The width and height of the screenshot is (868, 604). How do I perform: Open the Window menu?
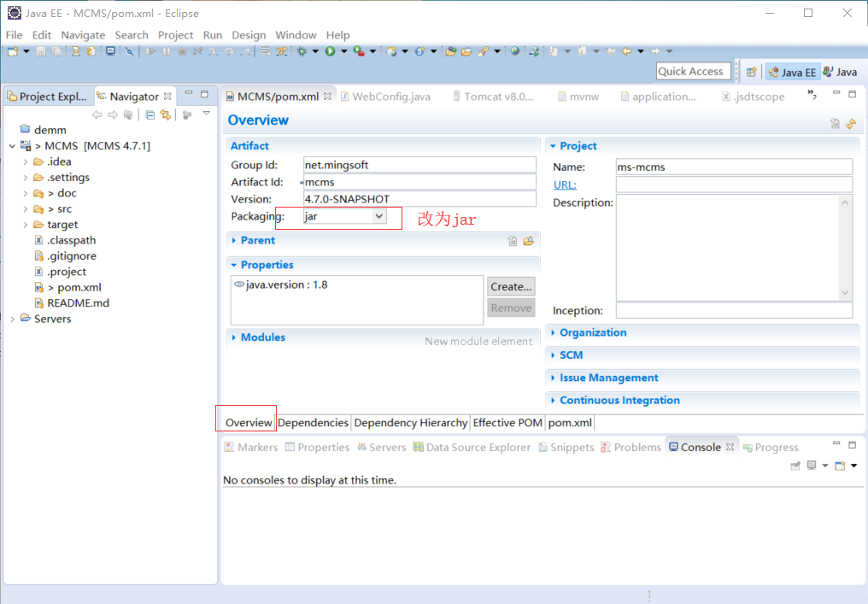[296, 35]
